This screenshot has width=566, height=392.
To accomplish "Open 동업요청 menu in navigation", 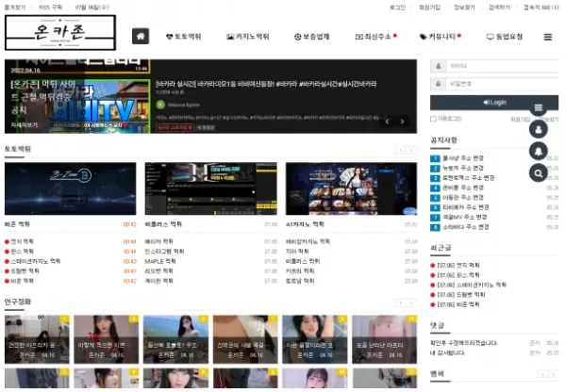I will 505,37.
